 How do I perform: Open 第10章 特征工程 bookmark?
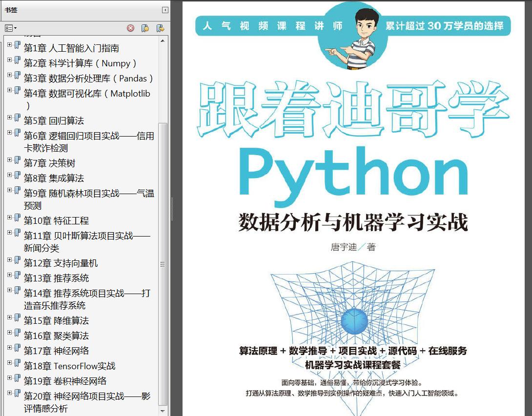point(56,221)
